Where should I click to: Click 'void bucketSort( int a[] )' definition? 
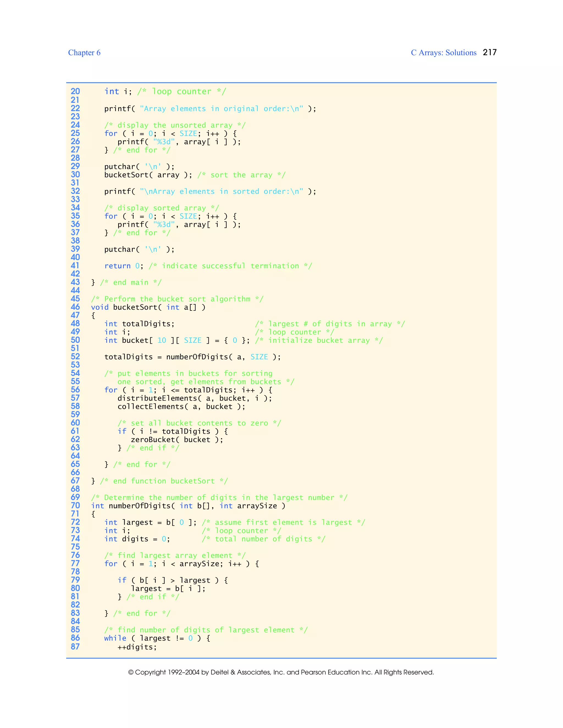[x=148, y=307]
